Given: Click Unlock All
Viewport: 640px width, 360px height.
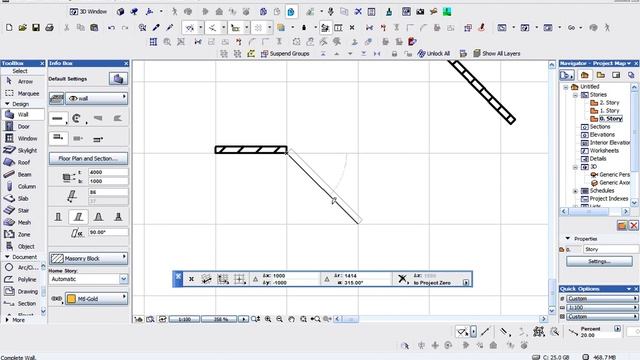Looking at the screenshot, I should (x=434, y=53).
